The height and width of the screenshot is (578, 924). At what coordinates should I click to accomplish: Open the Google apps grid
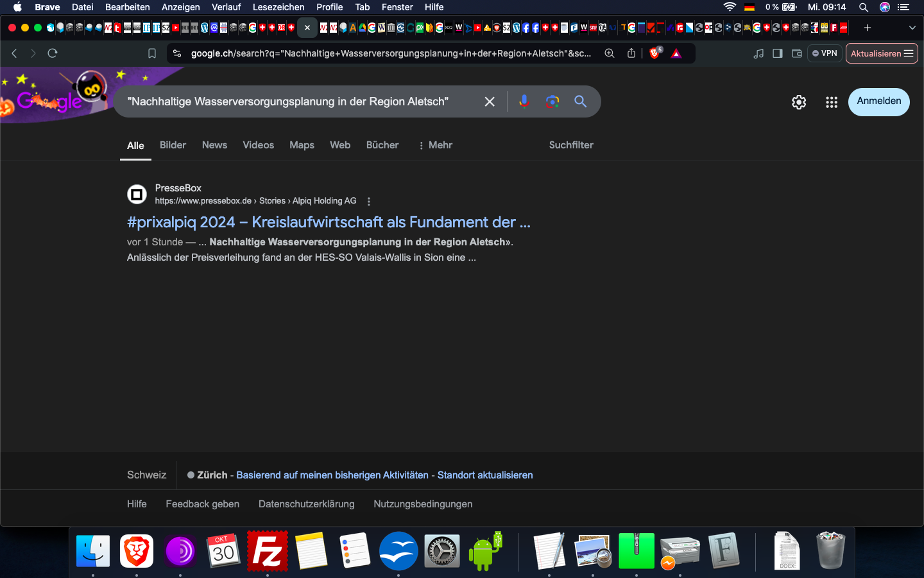[x=832, y=102]
